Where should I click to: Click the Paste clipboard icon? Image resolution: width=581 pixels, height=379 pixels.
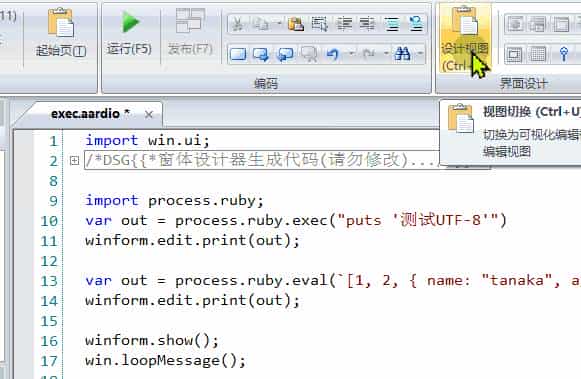(x=296, y=24)
